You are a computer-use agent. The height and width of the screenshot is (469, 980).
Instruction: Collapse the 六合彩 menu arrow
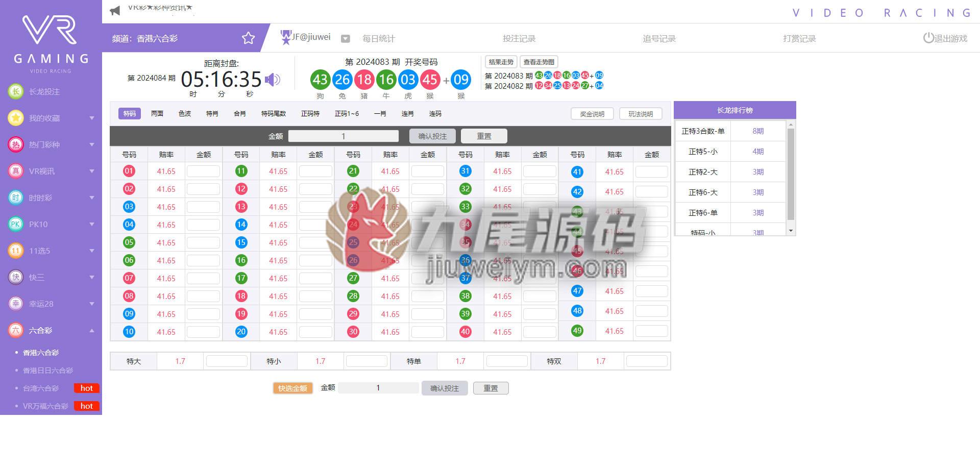click(x=92, y=330)
